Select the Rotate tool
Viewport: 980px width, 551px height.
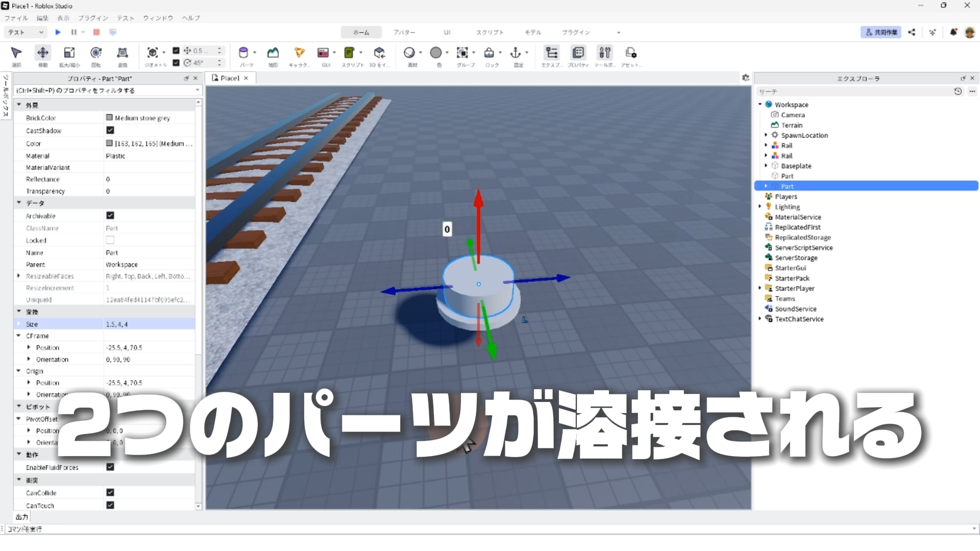(96, 53)
